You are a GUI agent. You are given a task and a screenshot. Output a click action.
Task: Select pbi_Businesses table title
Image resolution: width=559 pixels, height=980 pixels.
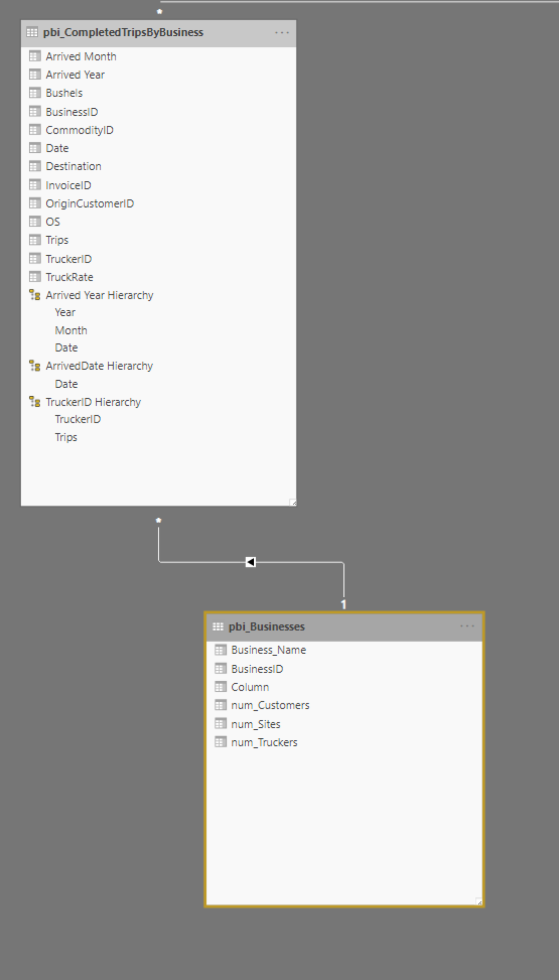click(267, 626)
